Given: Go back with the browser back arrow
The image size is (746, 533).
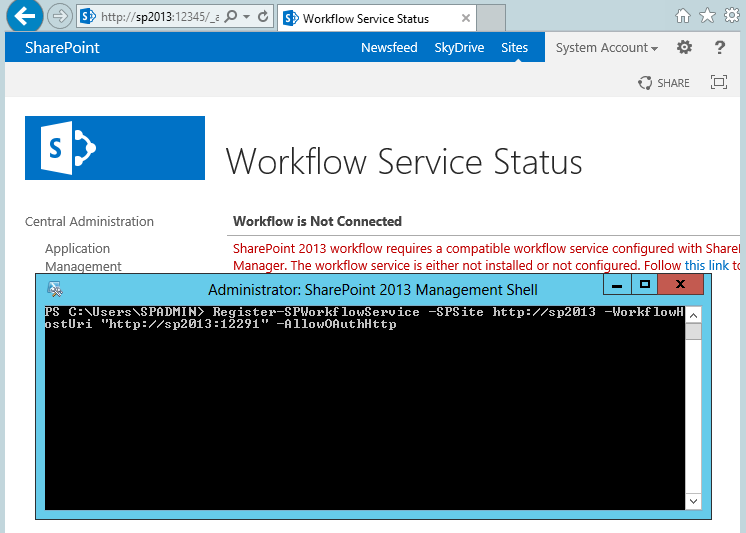Looking at the screenshot, I should click(x=24, y=16).
